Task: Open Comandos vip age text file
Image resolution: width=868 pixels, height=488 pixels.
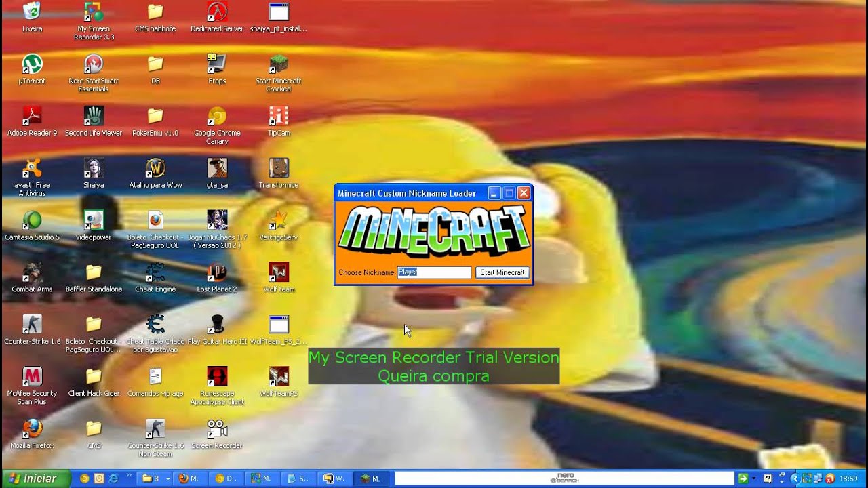Action: pyautogui.click(x=155, y=383)
